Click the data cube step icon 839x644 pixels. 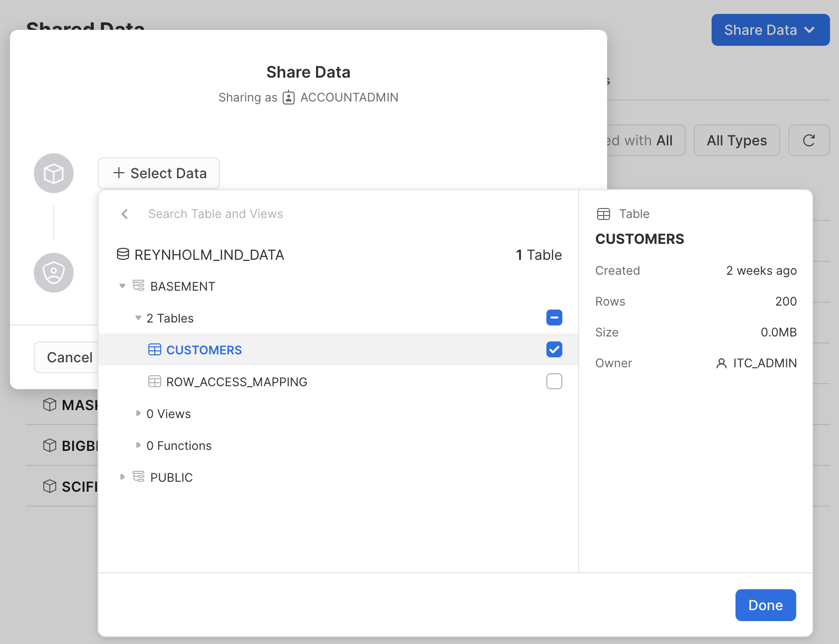(x=54, y=173)
